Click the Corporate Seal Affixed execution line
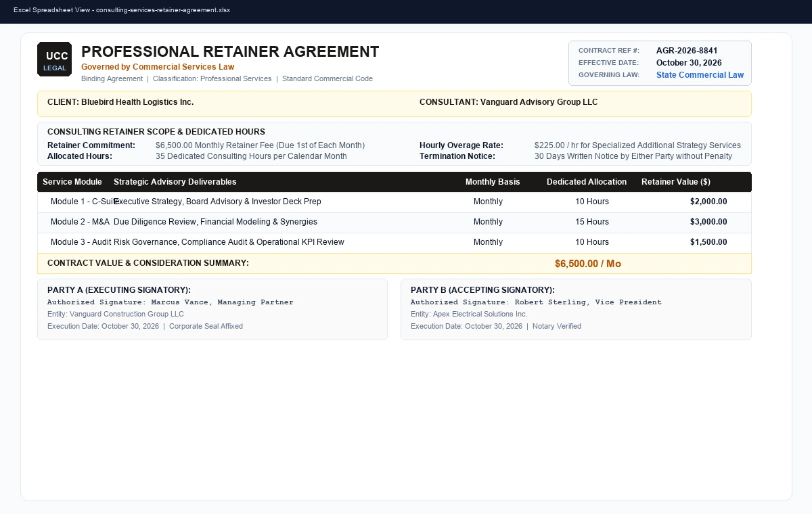The width and height of the screenshot is (812, 514). pyautogui.click(x=145, y=327)
